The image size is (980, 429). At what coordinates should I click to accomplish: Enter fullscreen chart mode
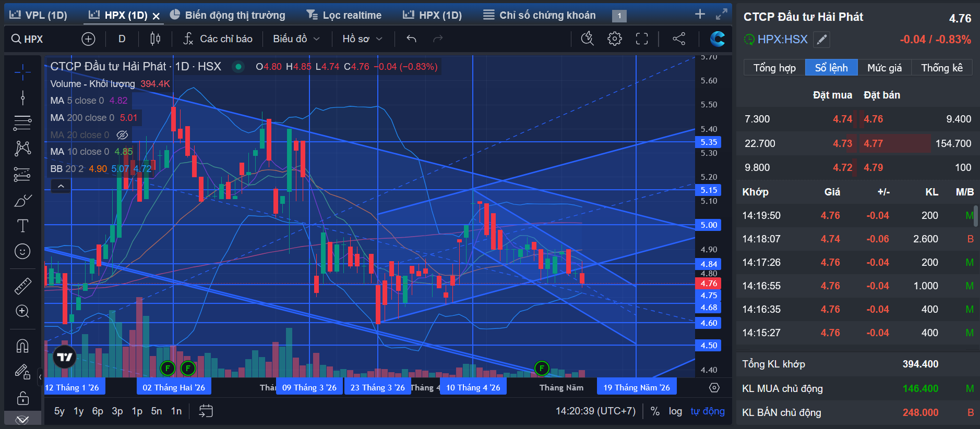pyautogui.click(x=642, y=39)
